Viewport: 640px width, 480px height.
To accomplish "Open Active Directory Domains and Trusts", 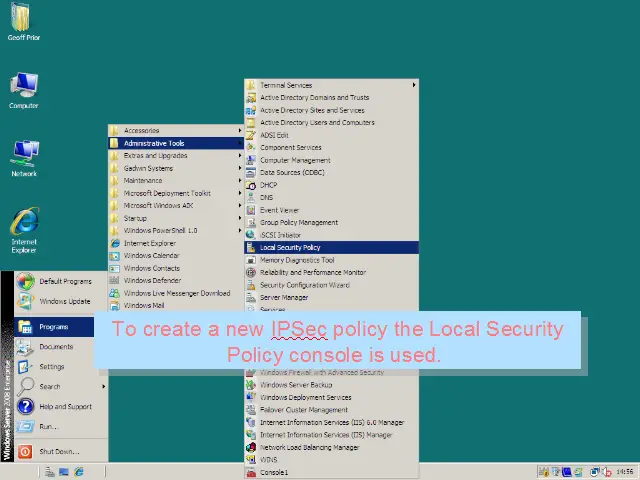I will (x=331, y=98).
